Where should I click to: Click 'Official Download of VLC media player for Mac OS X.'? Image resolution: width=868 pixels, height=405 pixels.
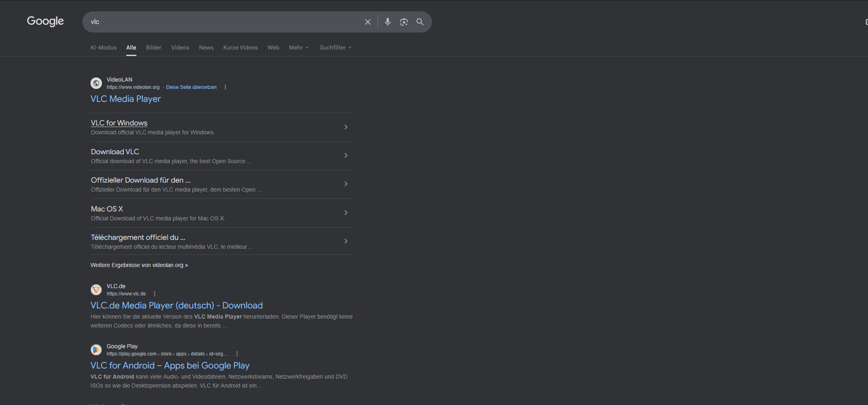point(158,219)
